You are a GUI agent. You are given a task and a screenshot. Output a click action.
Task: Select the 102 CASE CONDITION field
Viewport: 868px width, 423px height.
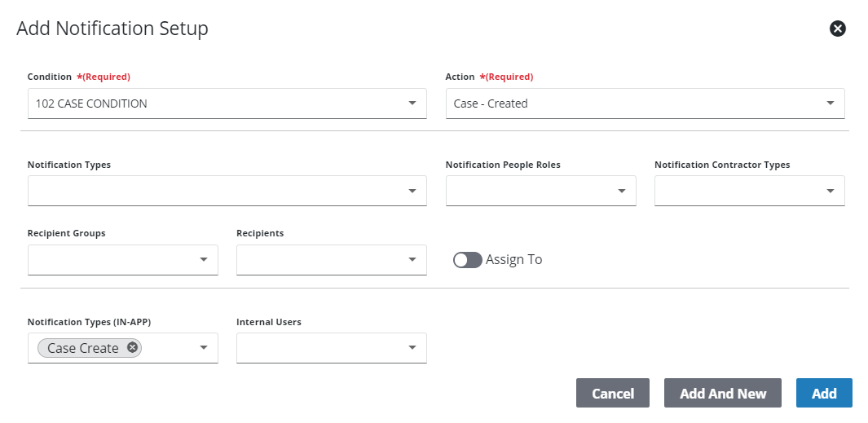227,104
